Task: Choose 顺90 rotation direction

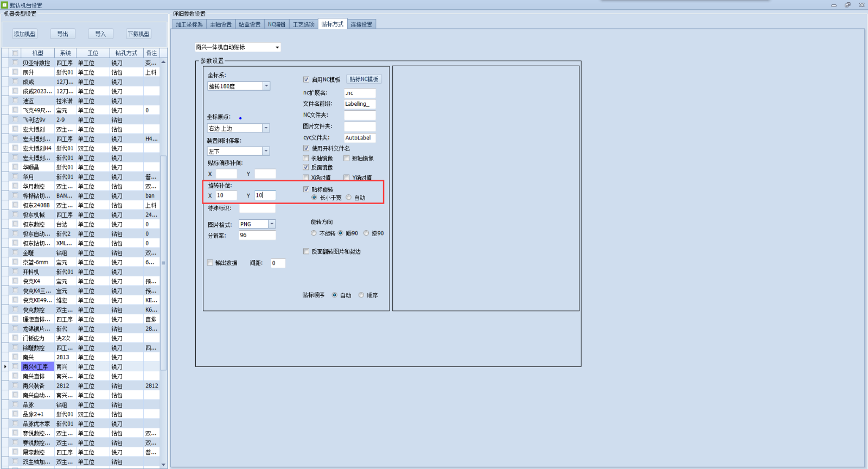Action: click(341, 233)
